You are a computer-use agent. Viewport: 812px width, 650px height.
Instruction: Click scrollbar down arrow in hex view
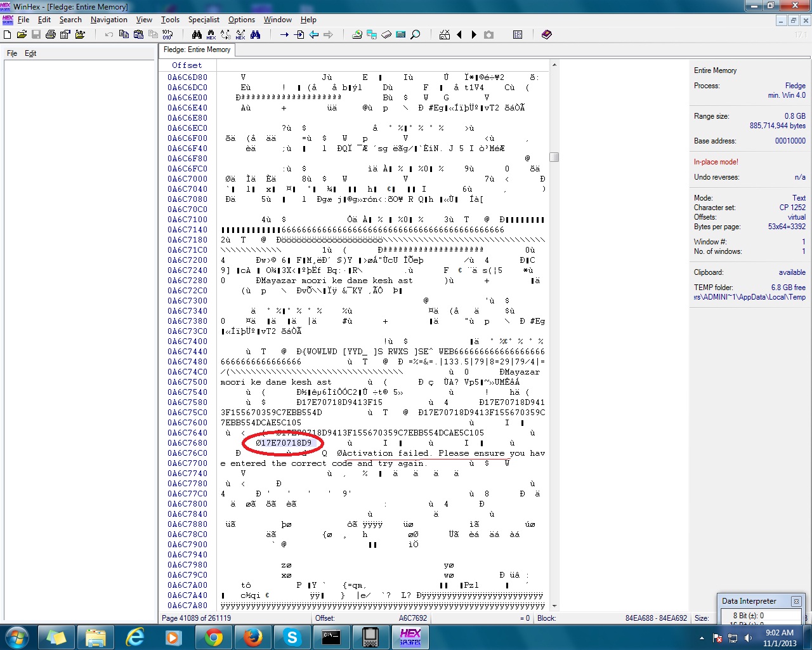coord(554,606)
